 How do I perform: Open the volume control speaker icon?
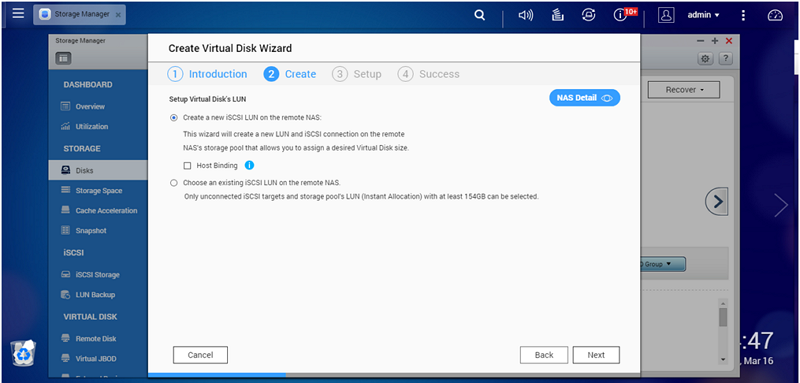pos(526,15)
